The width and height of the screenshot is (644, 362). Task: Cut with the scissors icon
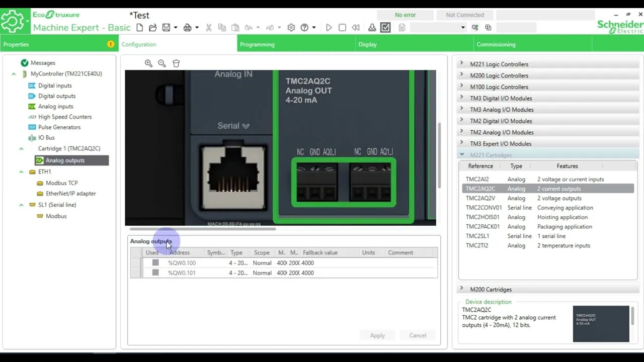209,28
